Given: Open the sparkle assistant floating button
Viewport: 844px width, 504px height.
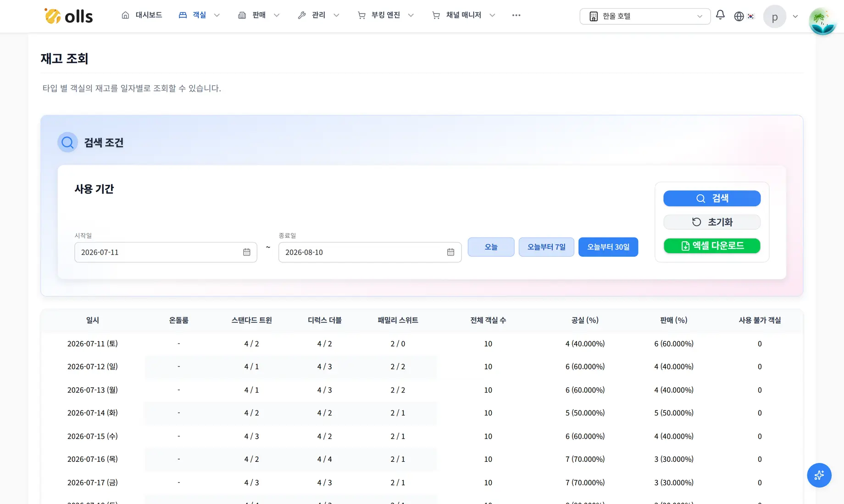Looking at the screenshot, I should (x=819, y=475).
